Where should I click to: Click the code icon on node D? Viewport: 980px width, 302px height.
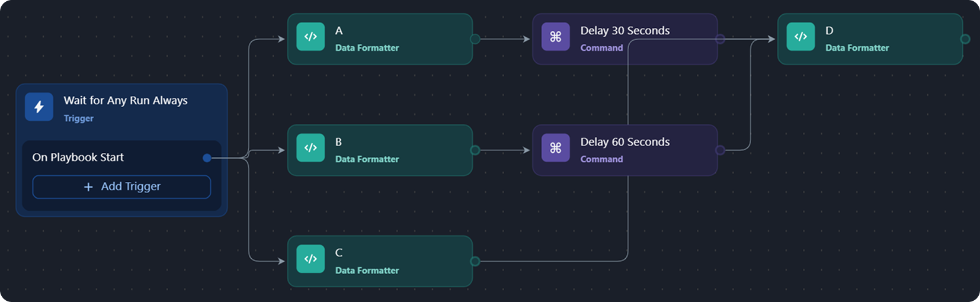coord(800,37)
